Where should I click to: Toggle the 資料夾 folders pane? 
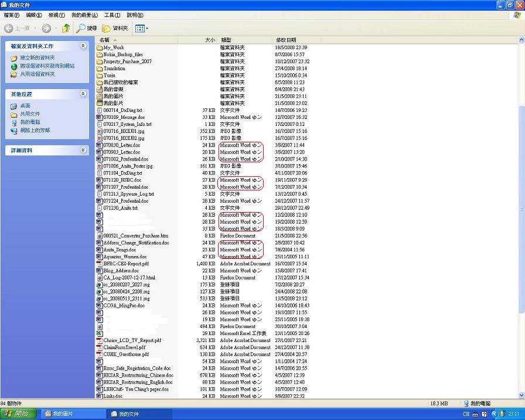coord(115,29)
